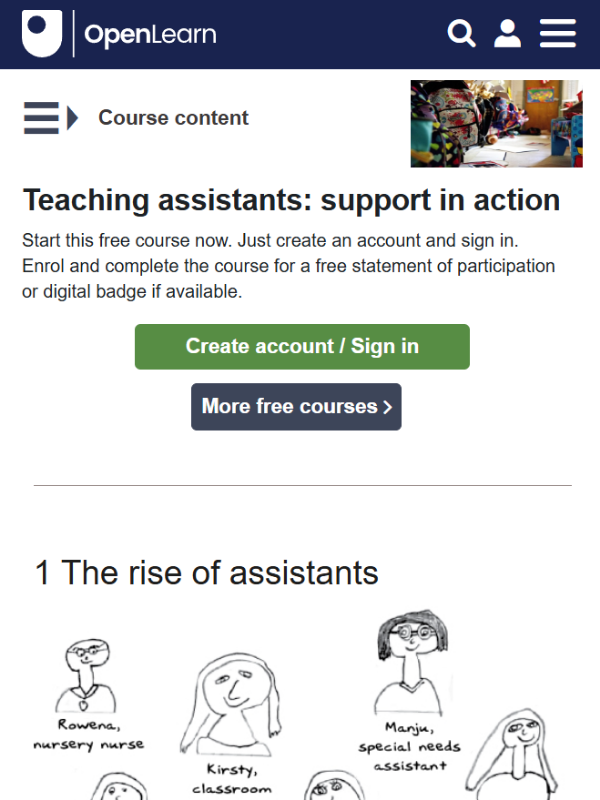
Task: Click the Kirsty, classroom caption text
Action: point(232,779)
